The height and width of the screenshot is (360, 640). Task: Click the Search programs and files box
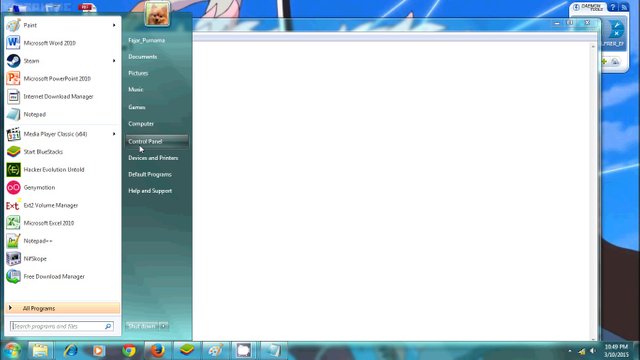pos(62,326)
